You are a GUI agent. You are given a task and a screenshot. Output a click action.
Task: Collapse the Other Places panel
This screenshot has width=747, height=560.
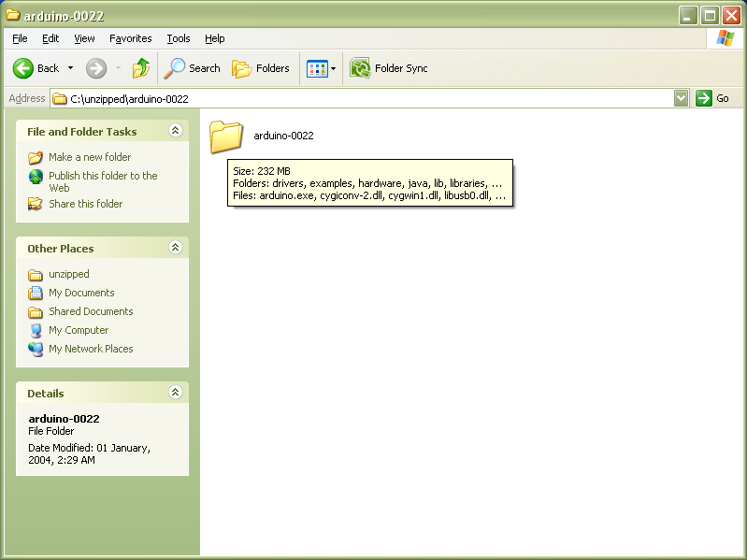click(x=176, y=247)
